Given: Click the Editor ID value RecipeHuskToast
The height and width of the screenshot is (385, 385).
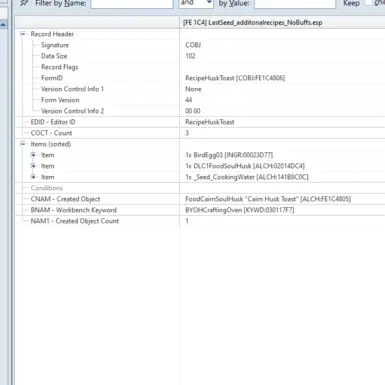Looking at the screenshot, I should [x=210, y=122].
